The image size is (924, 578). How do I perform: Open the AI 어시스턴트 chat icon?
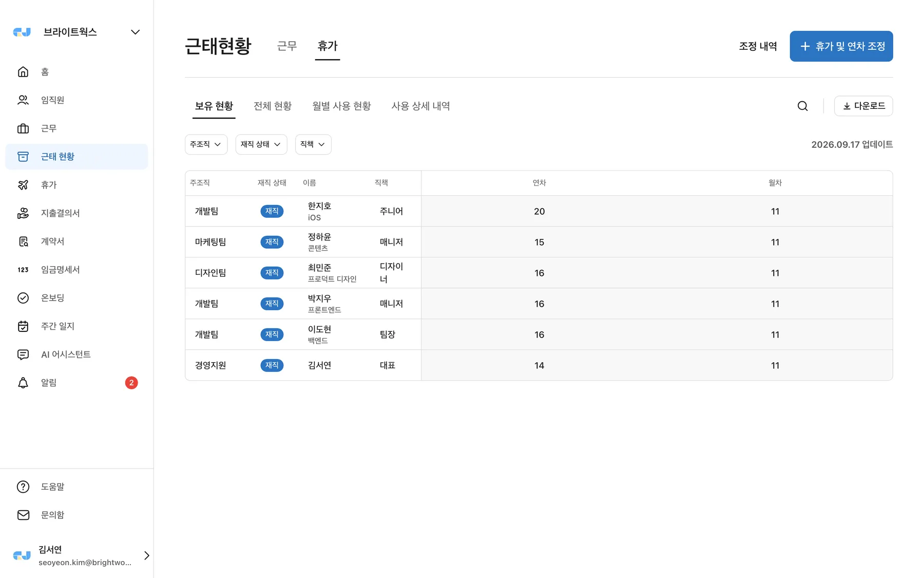click(x=23, y=355)
